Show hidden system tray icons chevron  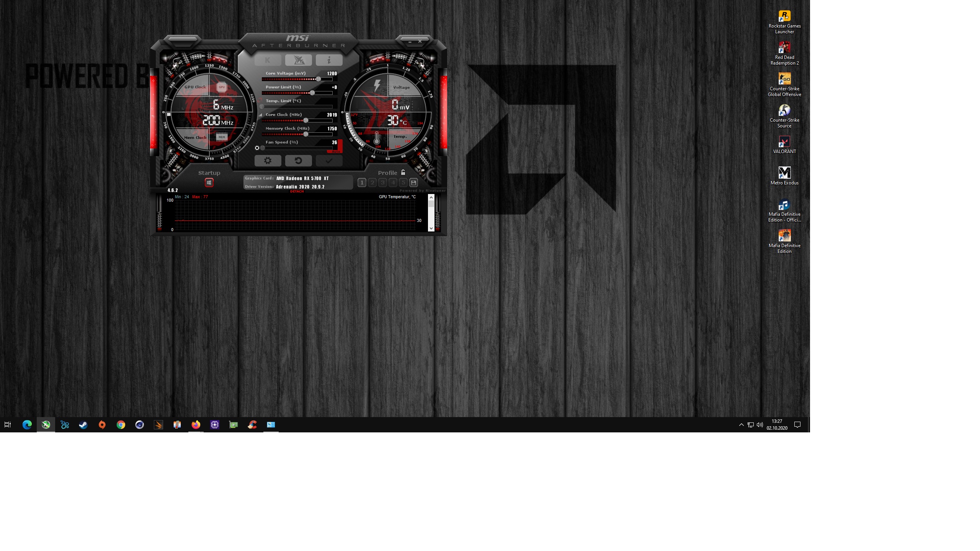741,425
